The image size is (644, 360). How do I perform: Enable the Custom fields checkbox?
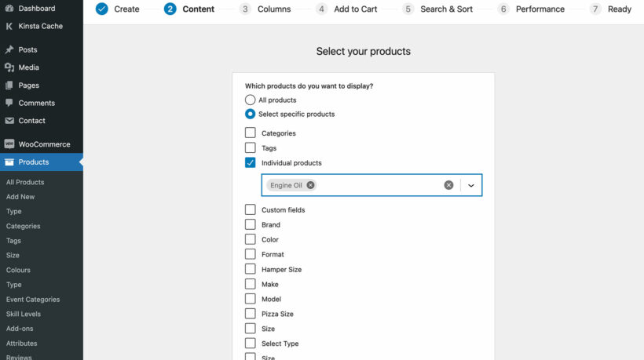[250, 209]
